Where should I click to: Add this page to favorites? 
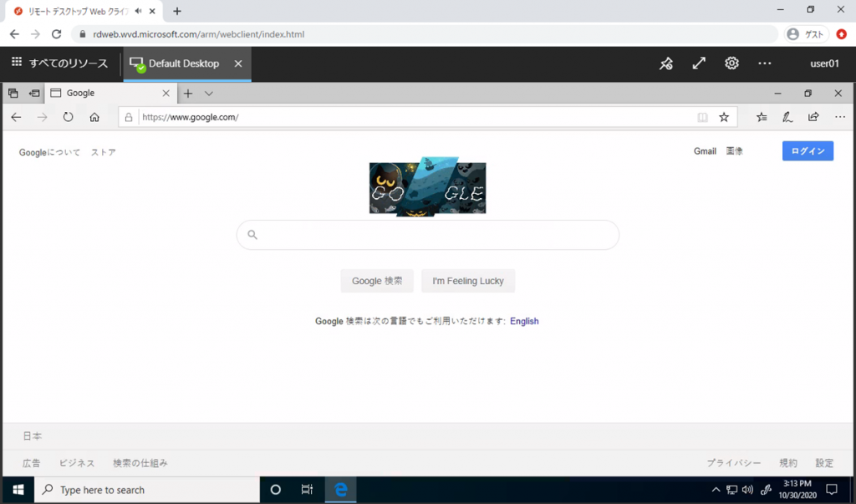(x=723, y=117)
